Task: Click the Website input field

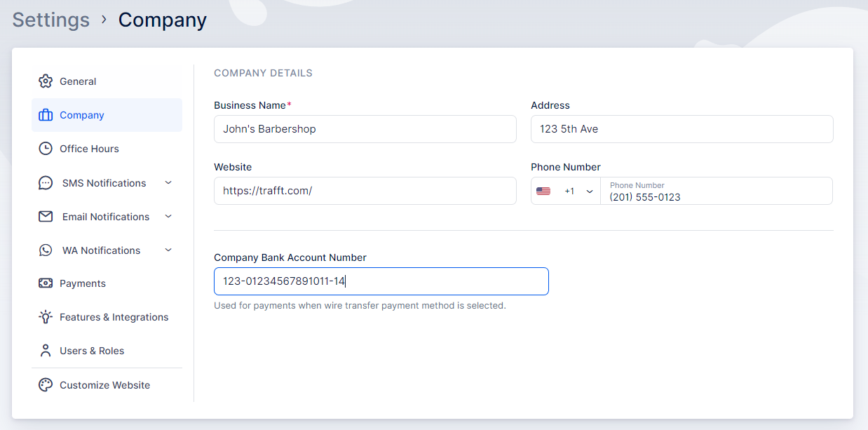Action: pyautogui.click(x=365, y=191)
